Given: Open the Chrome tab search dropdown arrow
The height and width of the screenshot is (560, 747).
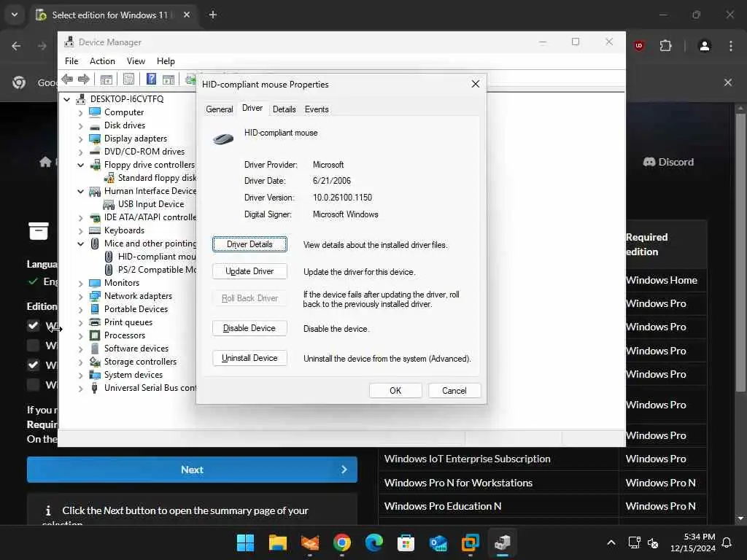Looking at the screenshot, I should (15, 15).
